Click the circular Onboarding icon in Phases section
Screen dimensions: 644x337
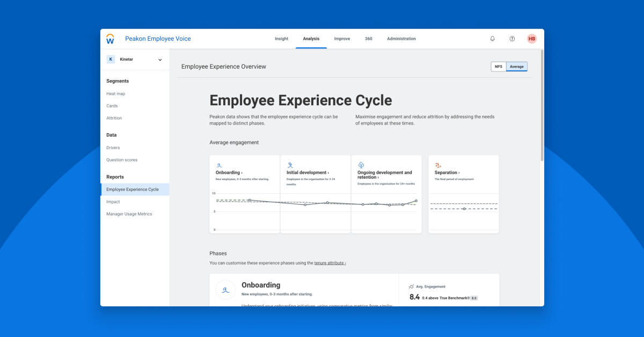click(x=225, y=290)
